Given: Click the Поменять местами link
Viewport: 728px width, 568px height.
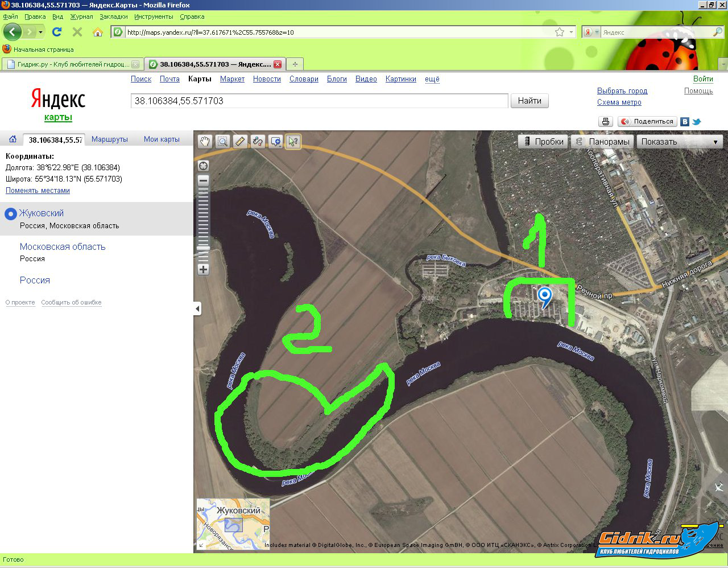Looking at the screenshot, I should (x=38, y=191).
